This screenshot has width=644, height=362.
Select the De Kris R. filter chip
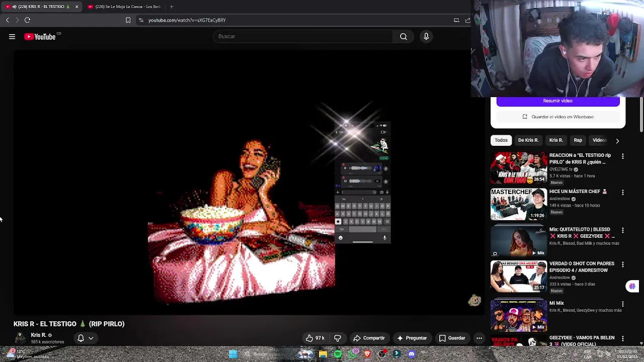[528, 140]
